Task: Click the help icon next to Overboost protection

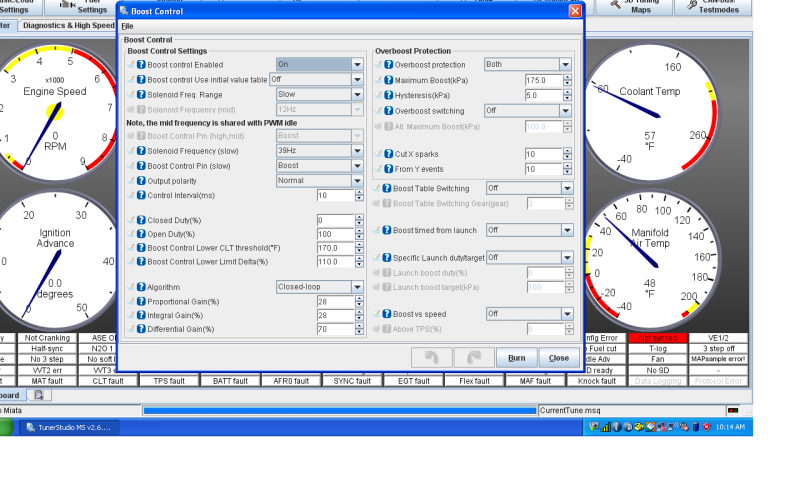Action: tap(387, 64)
